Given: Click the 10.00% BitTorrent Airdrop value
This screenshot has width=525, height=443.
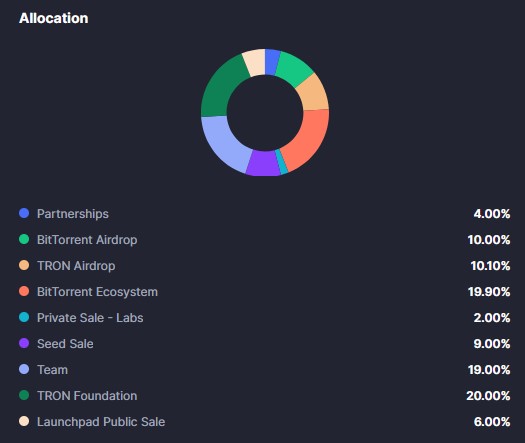Looking at the screenshot, I should point(489,240).
